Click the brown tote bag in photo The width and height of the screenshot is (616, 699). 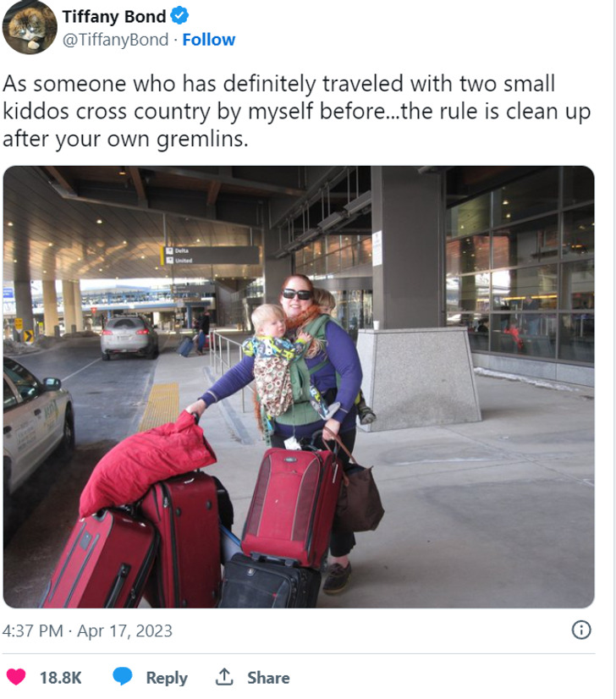click(x=360, y=501)
